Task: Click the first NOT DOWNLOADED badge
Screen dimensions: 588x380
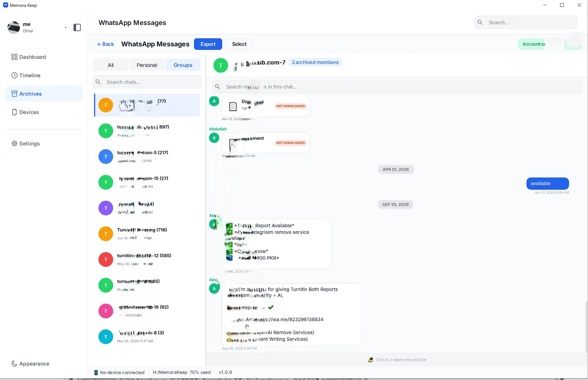Action: (291, 106)
